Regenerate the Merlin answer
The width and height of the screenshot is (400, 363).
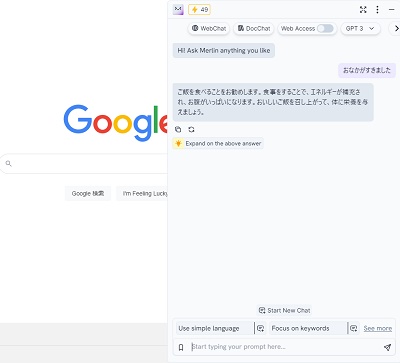[191, 129]
